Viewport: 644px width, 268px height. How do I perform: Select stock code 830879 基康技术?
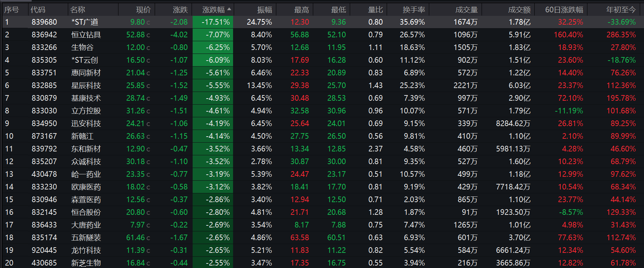coord(44,98)
